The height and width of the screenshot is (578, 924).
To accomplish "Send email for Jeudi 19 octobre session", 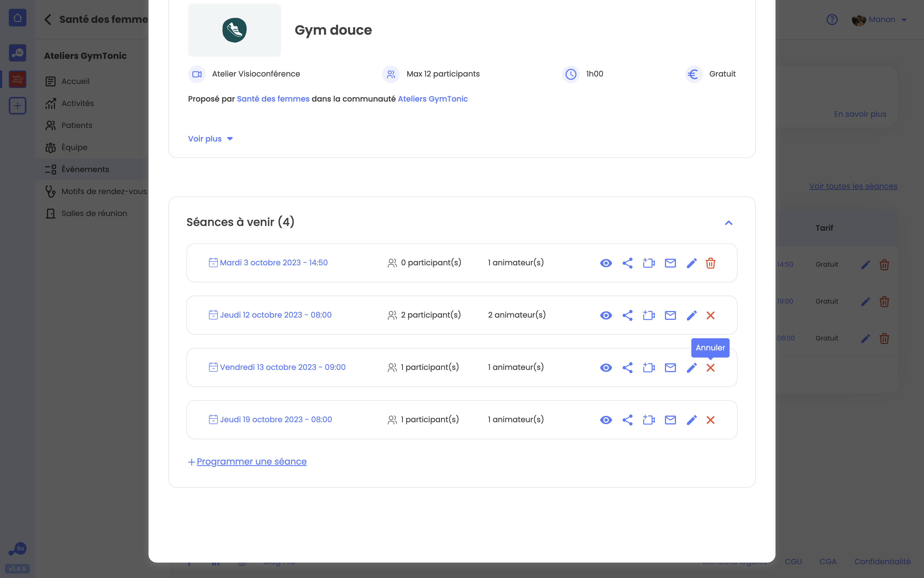I will tap(670, 420).
